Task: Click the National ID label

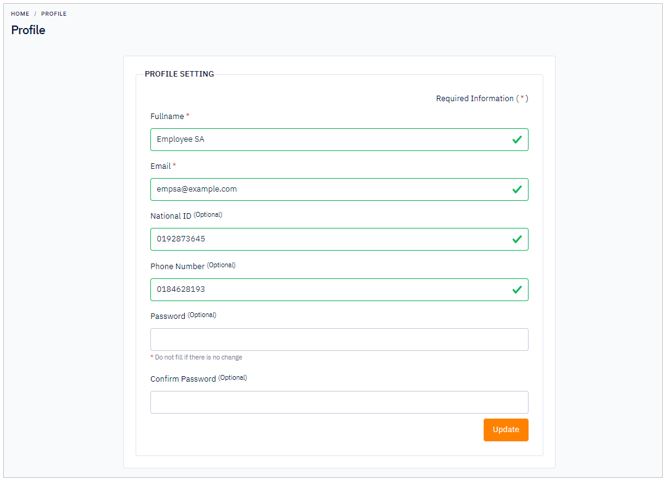Action: tap(171, 216)
